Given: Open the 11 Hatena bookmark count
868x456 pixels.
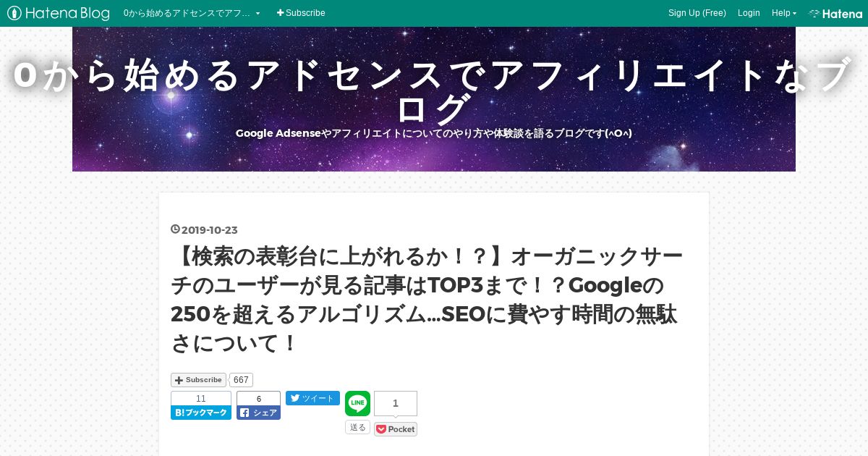Looking at the screenshot, I should (201, 399).
